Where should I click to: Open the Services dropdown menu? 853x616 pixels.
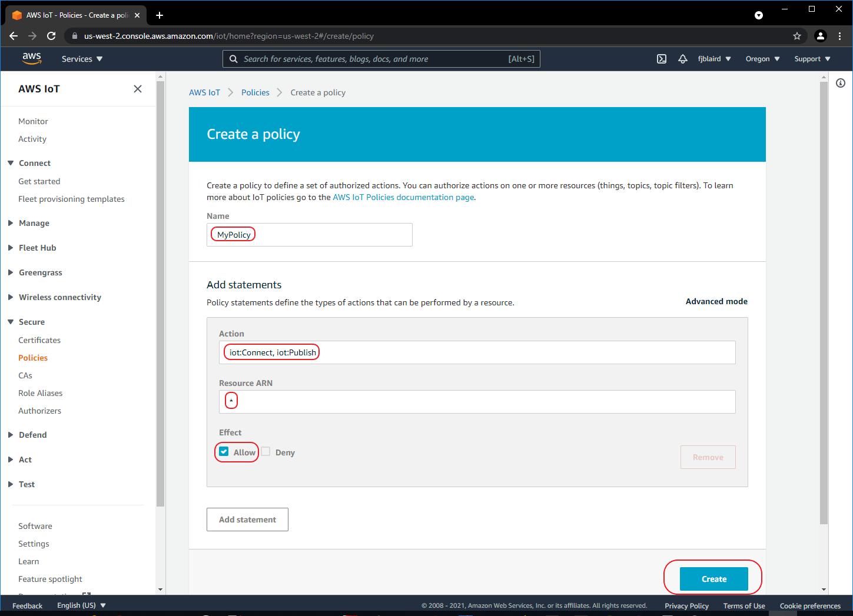pos(82,59)
